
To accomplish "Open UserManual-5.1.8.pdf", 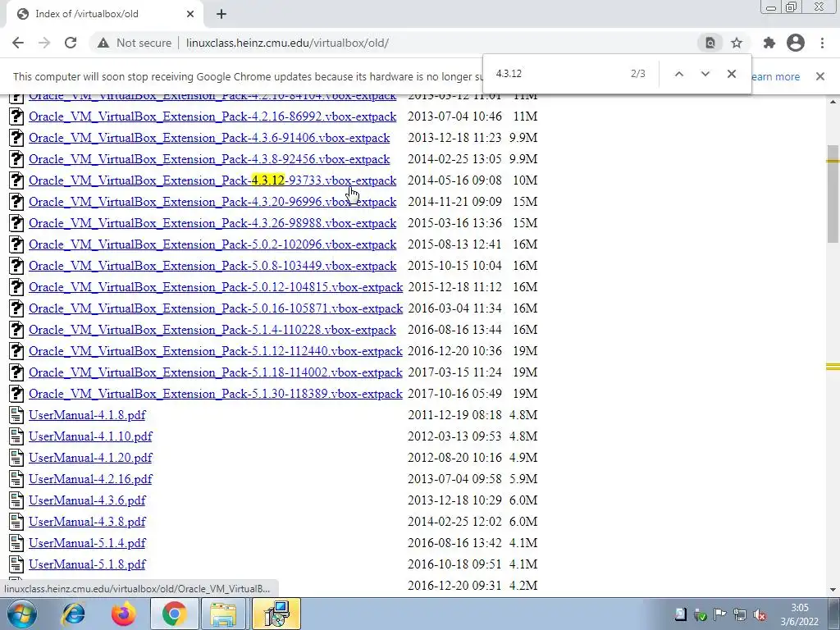I will click(87, 564).
